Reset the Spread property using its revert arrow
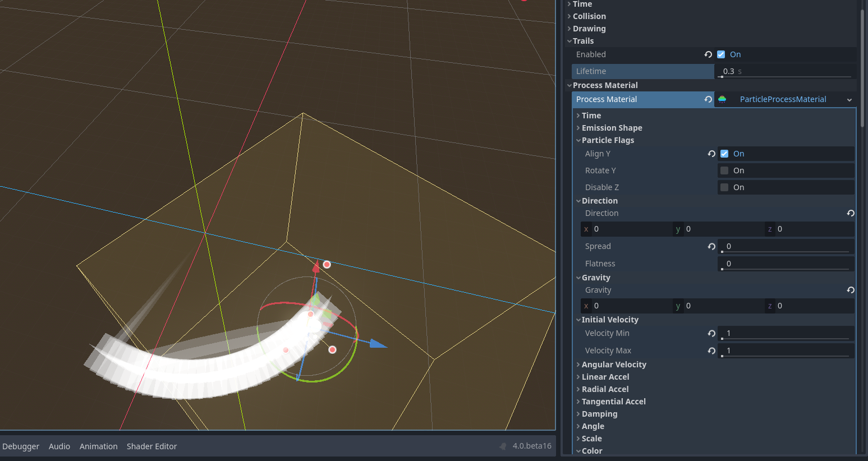 tap(711, 246)
